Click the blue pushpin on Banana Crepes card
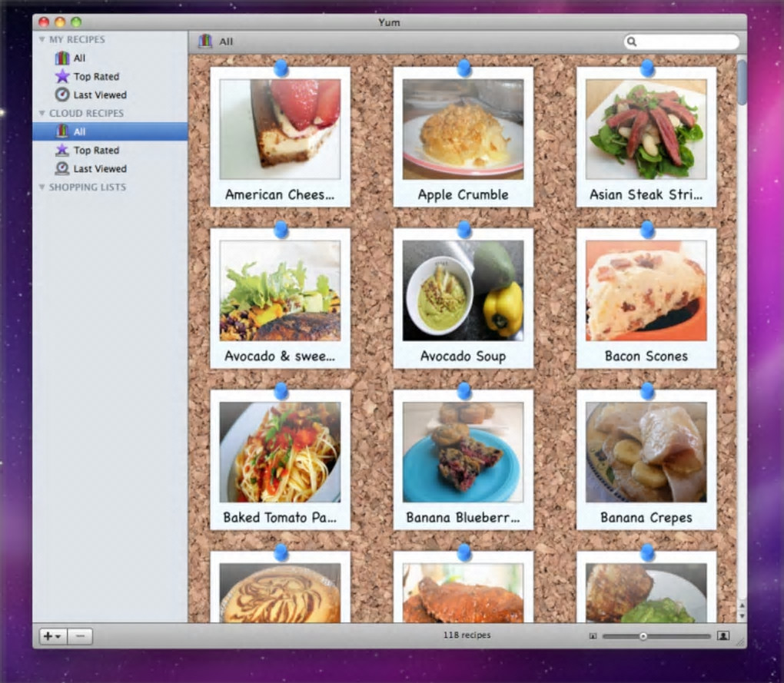The image size is (784, 683). tap(647, 391)
